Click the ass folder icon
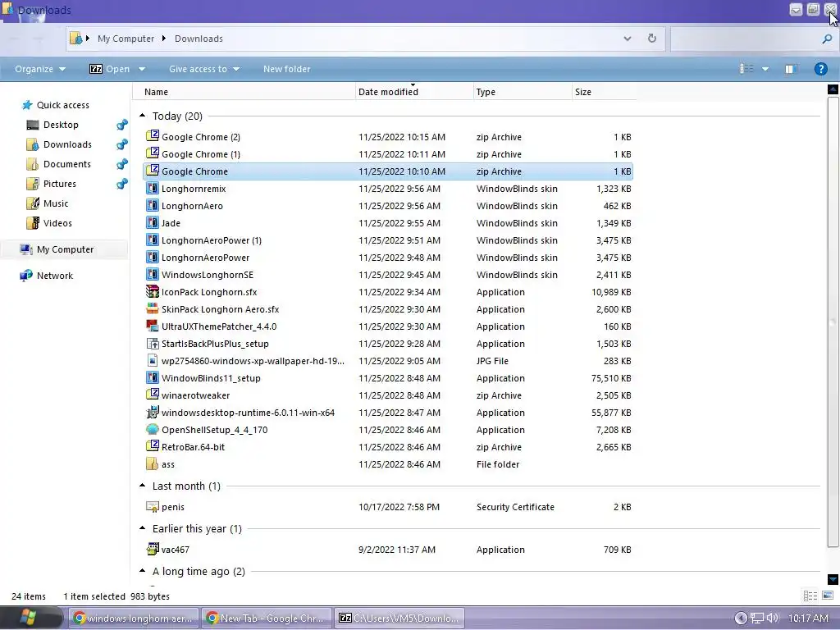Image resolution: width=840 pixels, height=630 pixels. [153, 464]
